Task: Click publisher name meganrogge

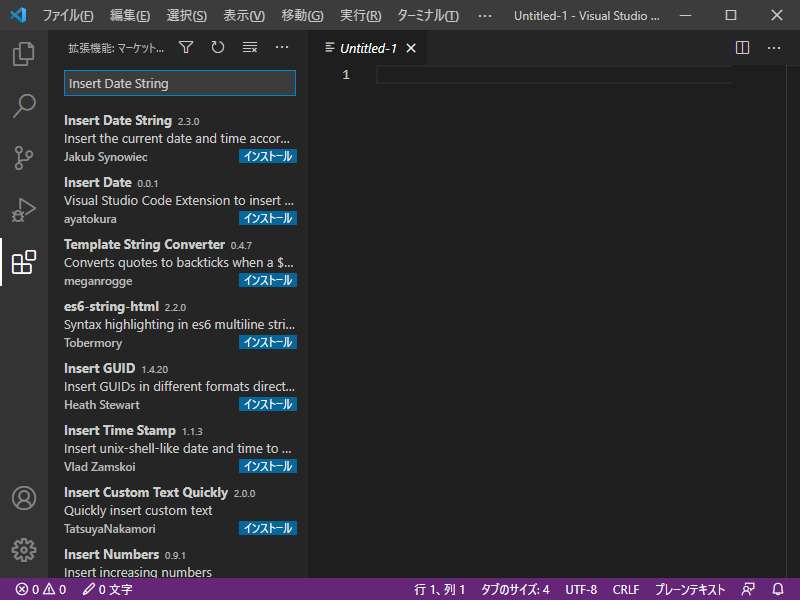Action: point(98,281)
